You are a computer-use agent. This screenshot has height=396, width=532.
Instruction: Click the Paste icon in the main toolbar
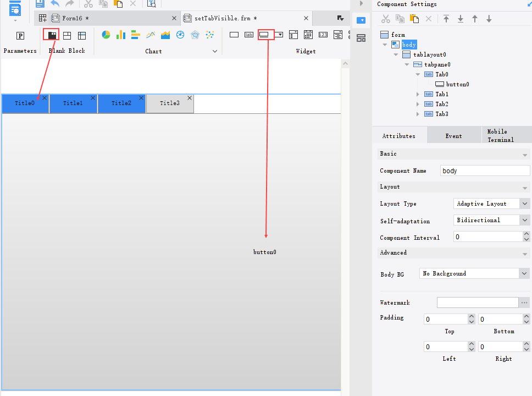(x=118, y=4)
